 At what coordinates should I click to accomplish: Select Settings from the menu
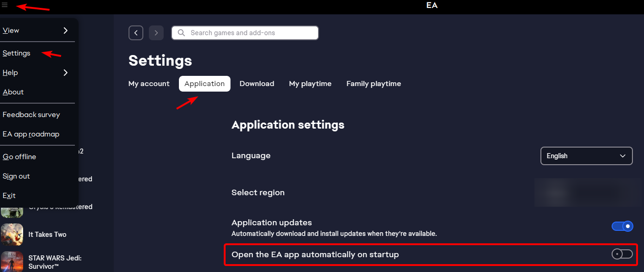(17, 53)
